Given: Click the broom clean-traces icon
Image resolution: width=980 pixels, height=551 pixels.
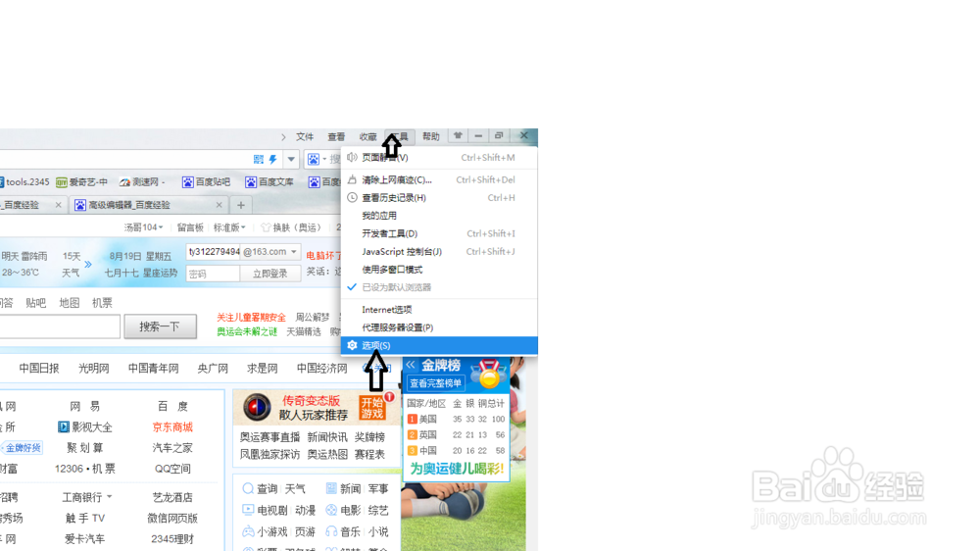Looking at the screenshot, I should click(352, 179).
